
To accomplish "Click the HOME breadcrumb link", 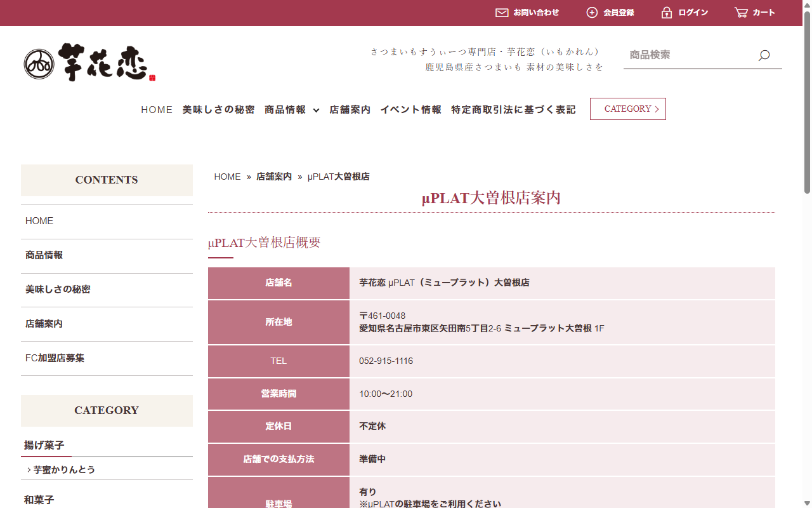I will coord(228,177).
